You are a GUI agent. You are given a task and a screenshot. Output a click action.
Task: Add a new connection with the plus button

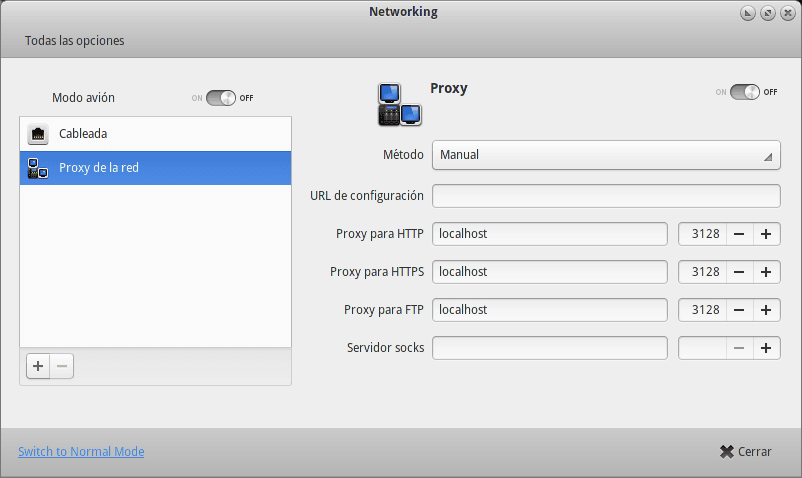pyautogui.click(x=38, y=366)
